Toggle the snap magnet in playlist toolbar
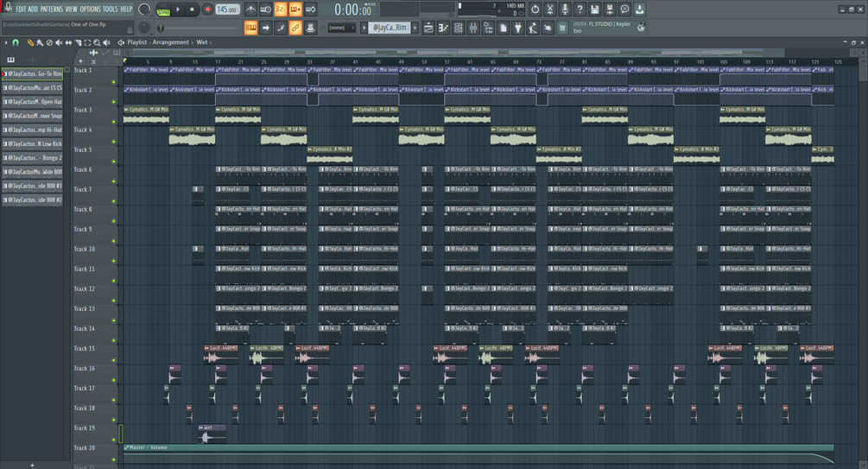The height and width of the screenshot is (469, 868). 16,42
